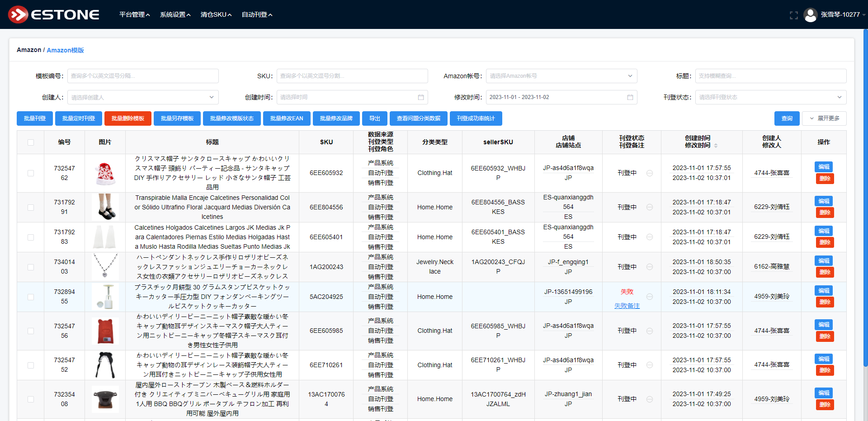Toggle fullscreen mode icon in header
868x421 pixels.
point(793,15)
